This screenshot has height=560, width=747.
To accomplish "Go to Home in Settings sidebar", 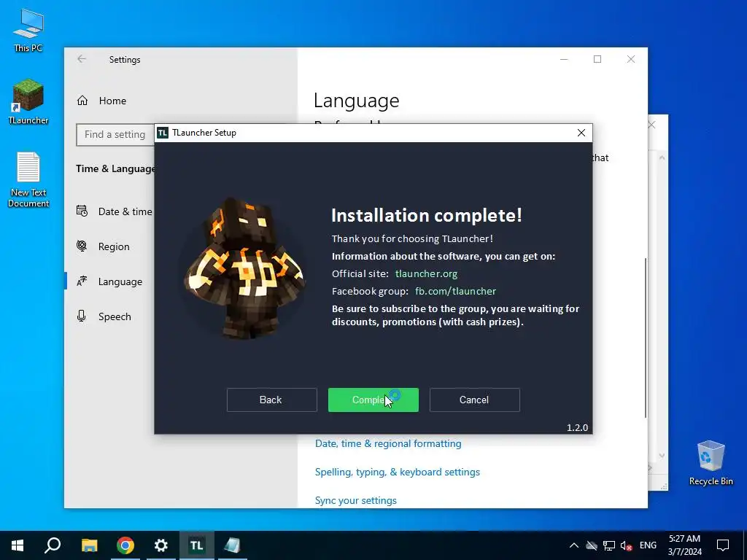I will click(112, 101).
